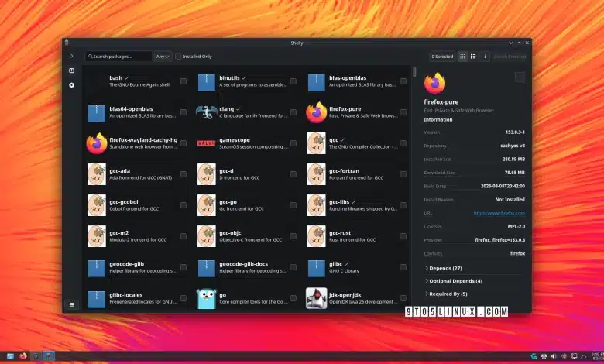
Task: Click the gcc-libs package icon
Action: click(316, 205)
